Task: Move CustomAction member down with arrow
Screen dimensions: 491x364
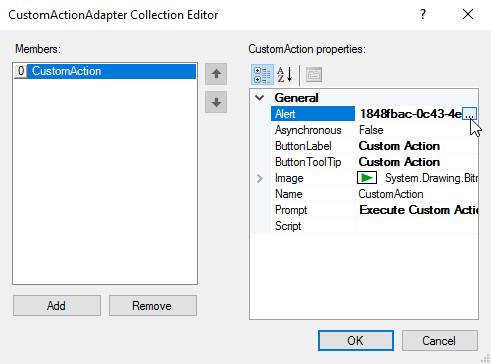Action: pyautogui.click(x=216, y=102)
